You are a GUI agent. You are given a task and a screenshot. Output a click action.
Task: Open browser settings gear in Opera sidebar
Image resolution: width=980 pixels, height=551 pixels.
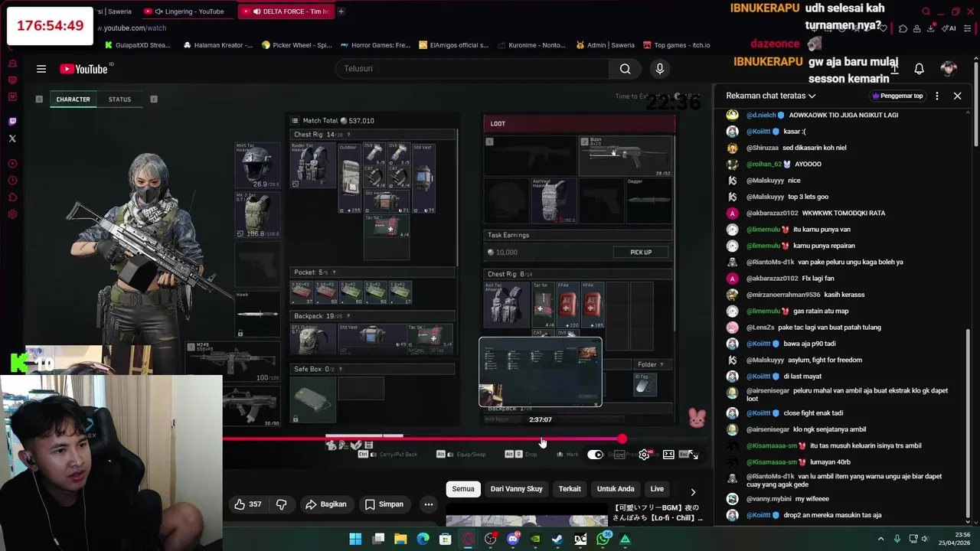click(x=12, y=214)
